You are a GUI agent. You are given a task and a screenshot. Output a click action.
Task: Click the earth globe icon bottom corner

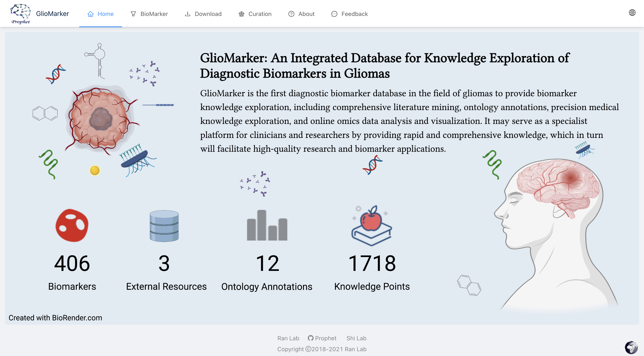tap(631, 347)
